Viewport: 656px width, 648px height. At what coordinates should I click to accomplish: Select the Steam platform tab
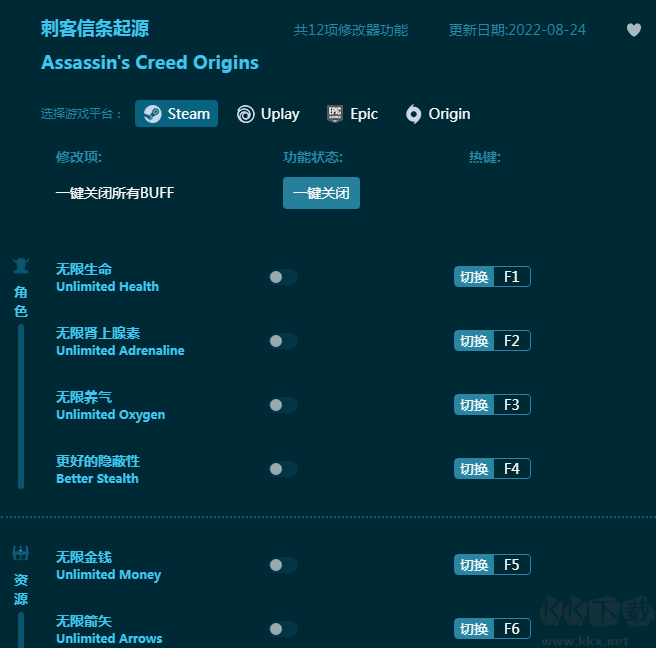tap(176, 113)
